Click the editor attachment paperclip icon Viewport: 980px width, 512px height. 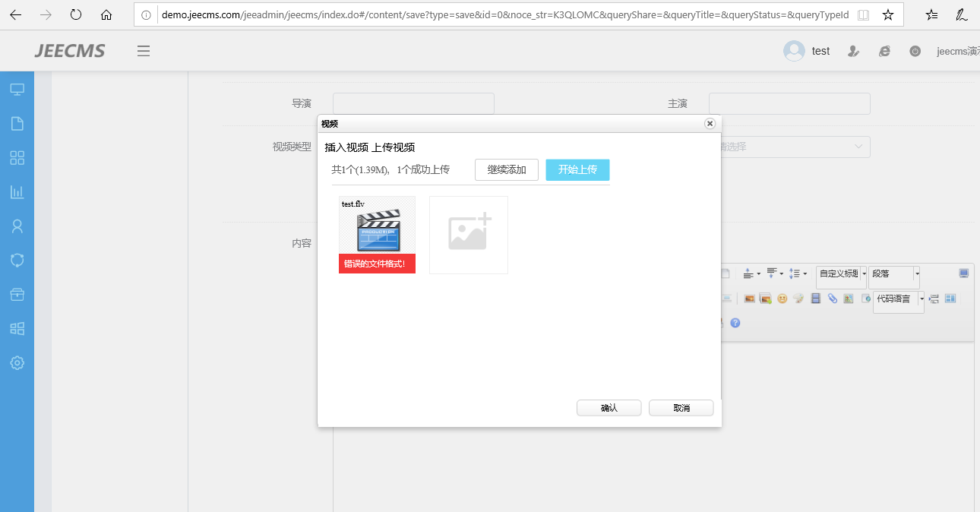point(833,299)
